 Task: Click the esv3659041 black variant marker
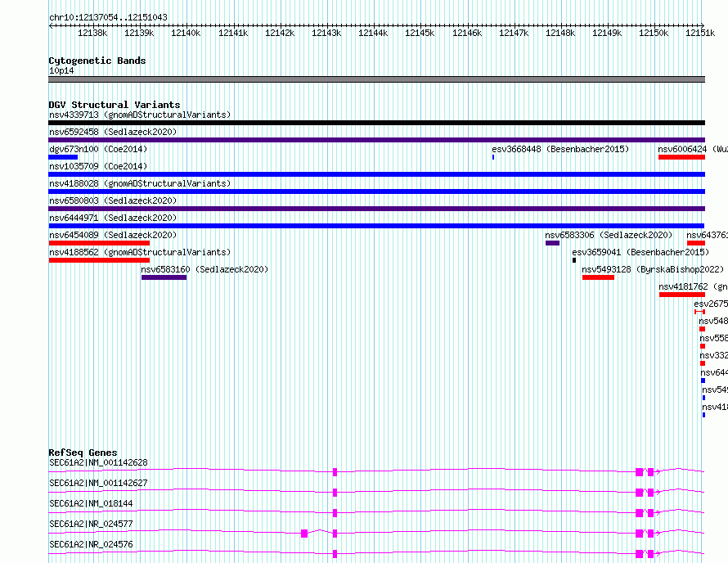574,260
